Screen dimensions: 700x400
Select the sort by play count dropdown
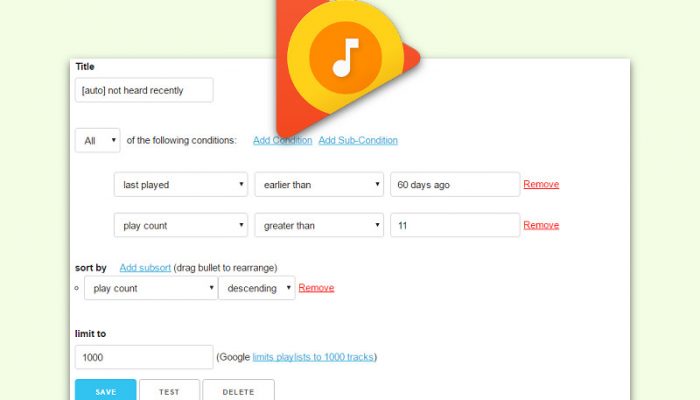pyautogui.click(x=151, y=288)
